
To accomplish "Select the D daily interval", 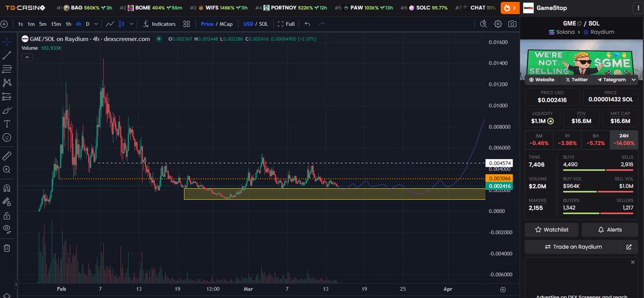I will (87, 24).
